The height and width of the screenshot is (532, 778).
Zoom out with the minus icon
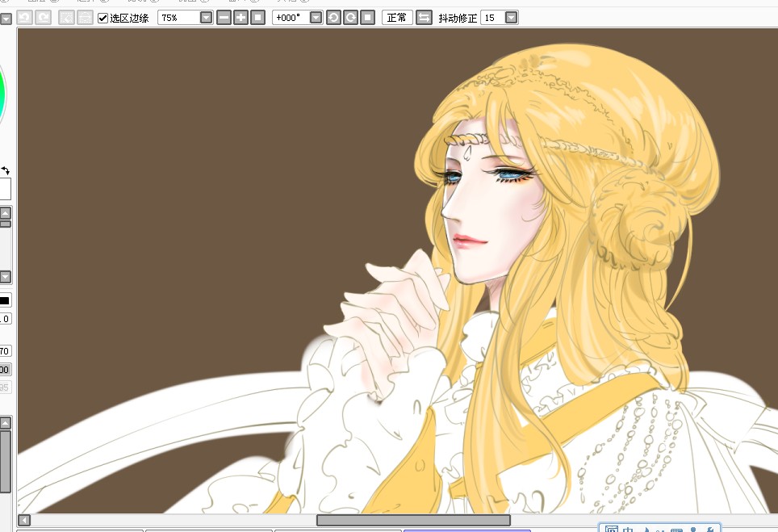click(x=224, y=18)
